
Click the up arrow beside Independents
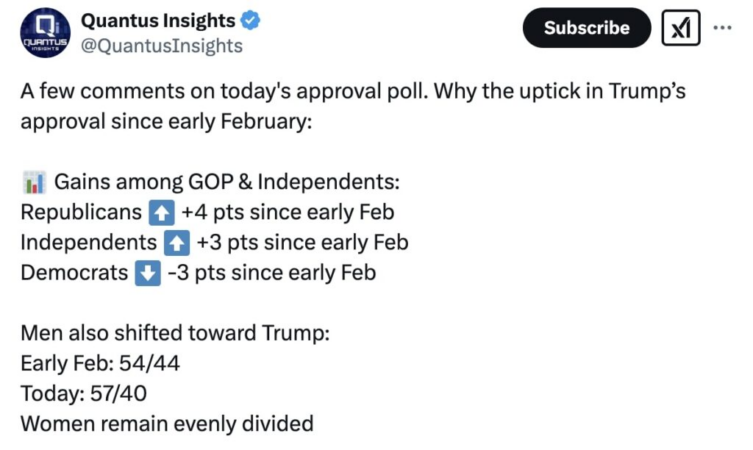pos(176,243)
